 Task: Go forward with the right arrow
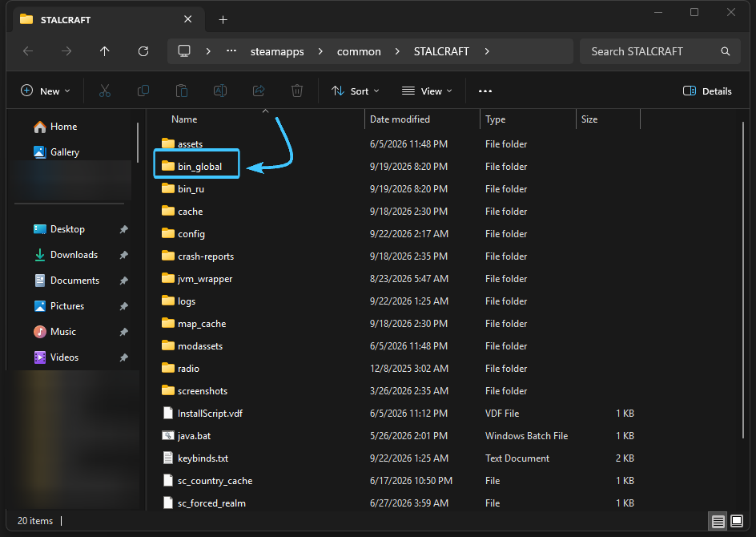[x=66, y=51]
